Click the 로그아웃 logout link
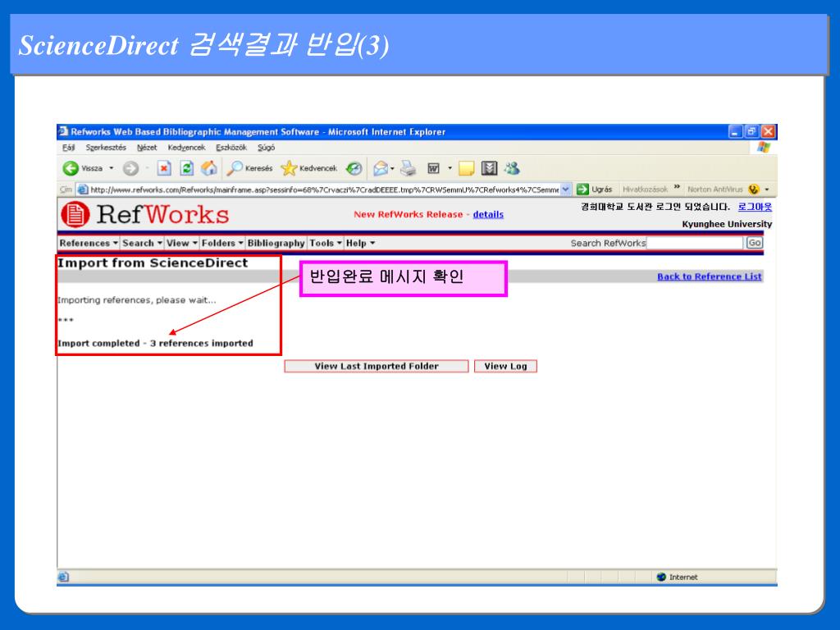 click(x=755, y=207)
